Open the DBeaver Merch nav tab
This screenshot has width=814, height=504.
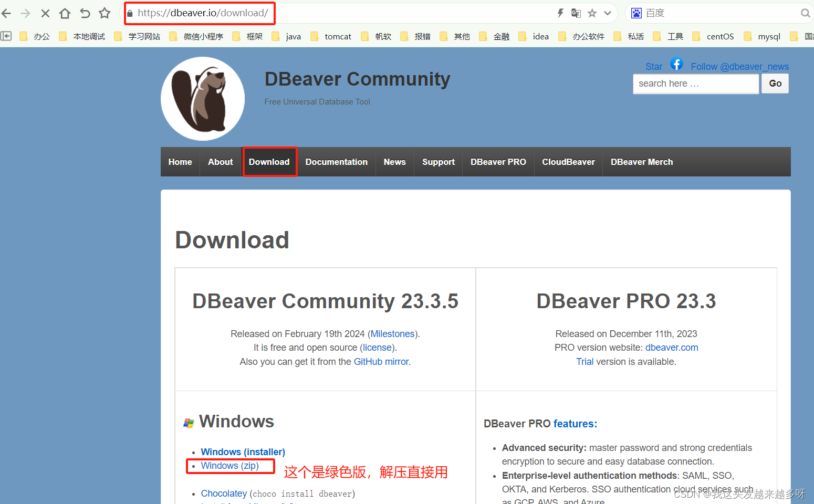tap(642, 162)
